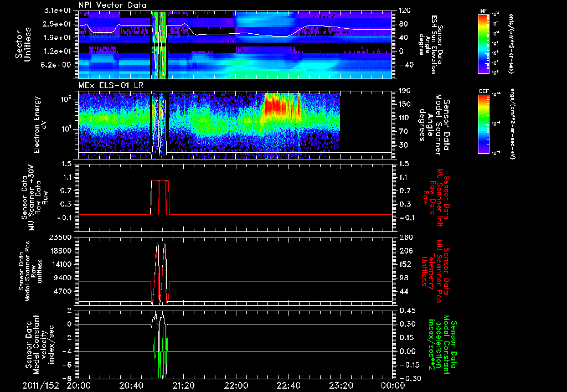This screenshot has width=567, height=392.
Task: Click the 'NF' color bar label
Action: tap(483, 11)
